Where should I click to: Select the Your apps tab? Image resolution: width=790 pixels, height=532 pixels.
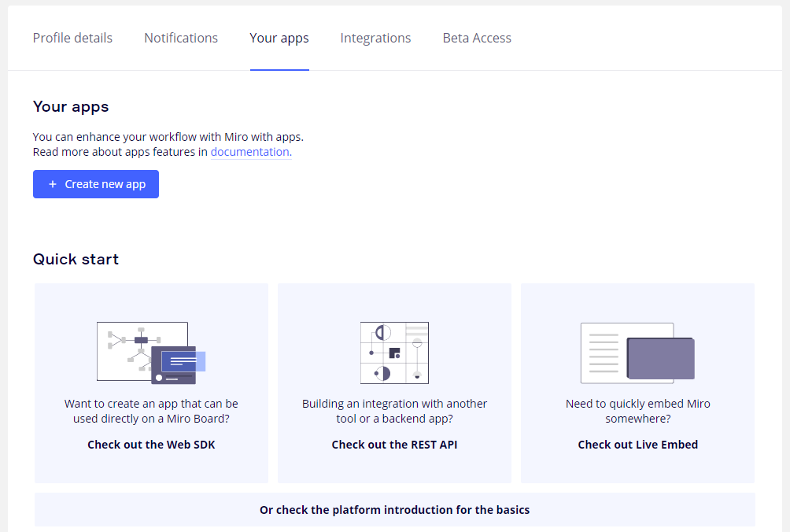pyautogui.click(x=279, y=39)
